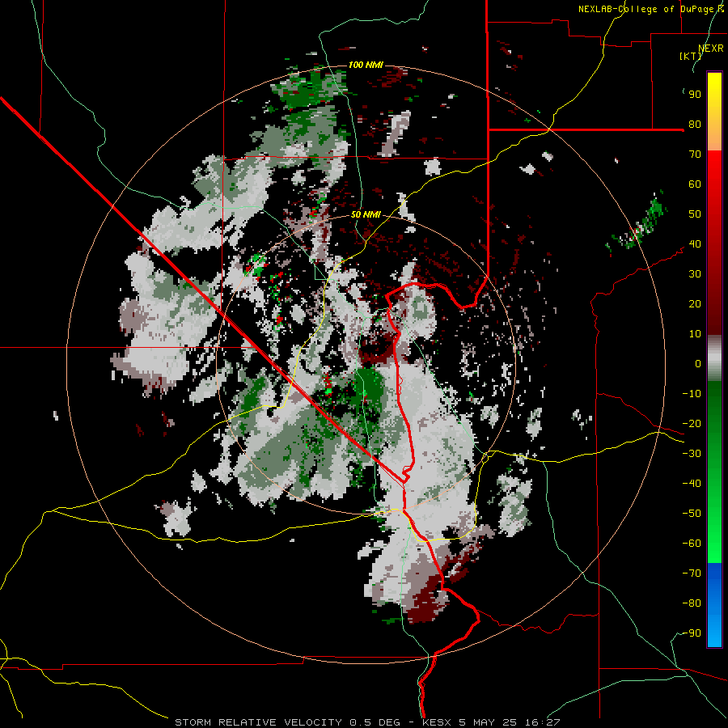The width and height of the screenshot is (728, 728).
Task: Click the NEXR label at top right
Action: pos(711,49)
